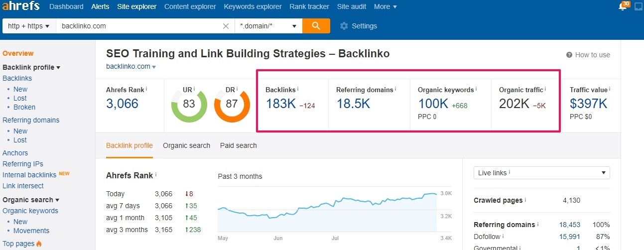Open Dashboard in the top menu
The height and width of the screenshot is (250, 644).
(66, 6)
